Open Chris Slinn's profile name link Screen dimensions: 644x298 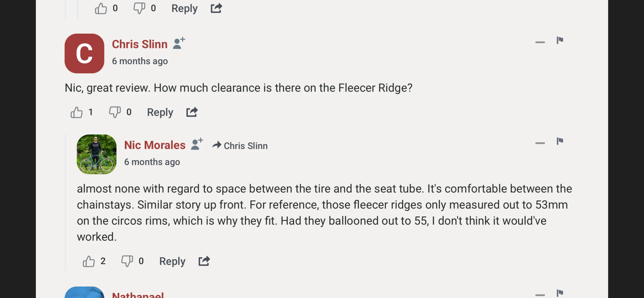[x=140, y=44]
